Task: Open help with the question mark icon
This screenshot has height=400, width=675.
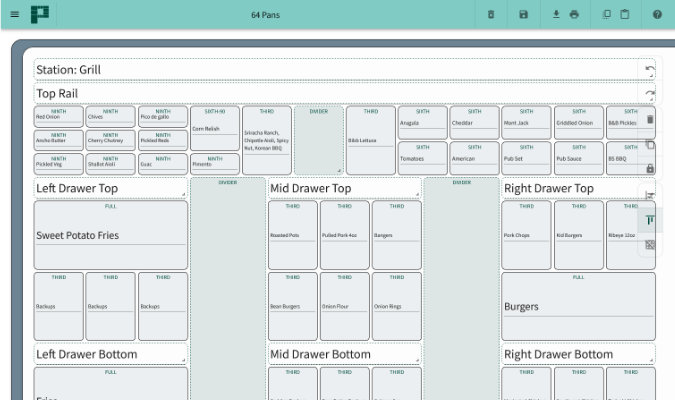Action: pos(657,14)
